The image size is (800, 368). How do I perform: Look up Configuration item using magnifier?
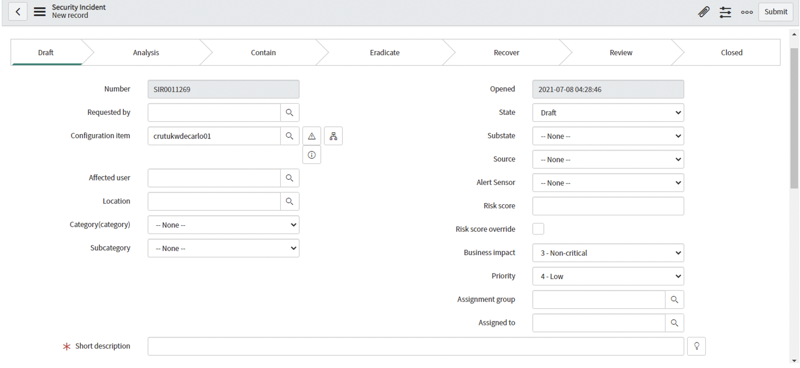289,136
